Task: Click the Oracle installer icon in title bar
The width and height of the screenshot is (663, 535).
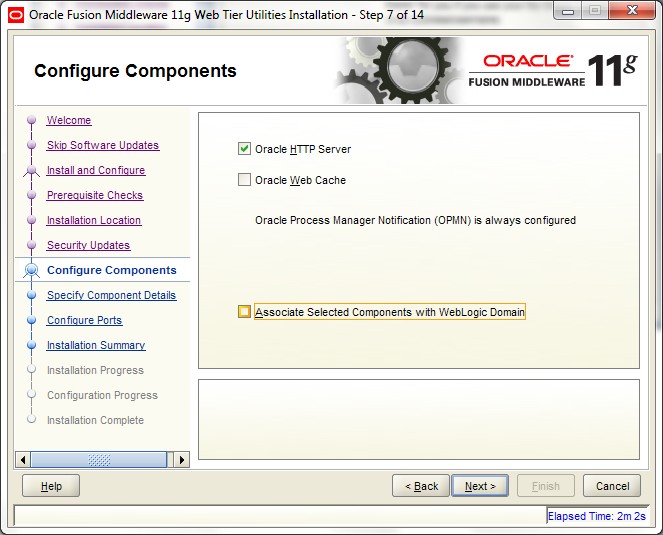Action: tap(16, 14)
